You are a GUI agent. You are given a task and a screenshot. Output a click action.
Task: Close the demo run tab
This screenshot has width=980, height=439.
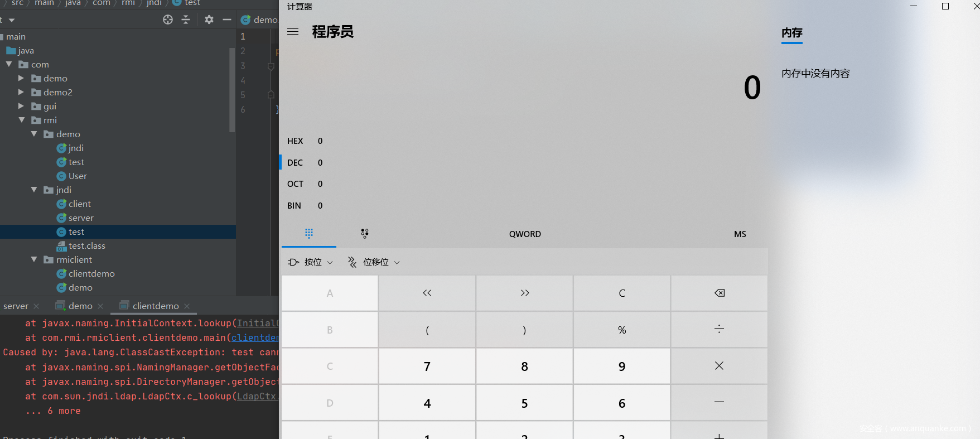coord(100,306)
